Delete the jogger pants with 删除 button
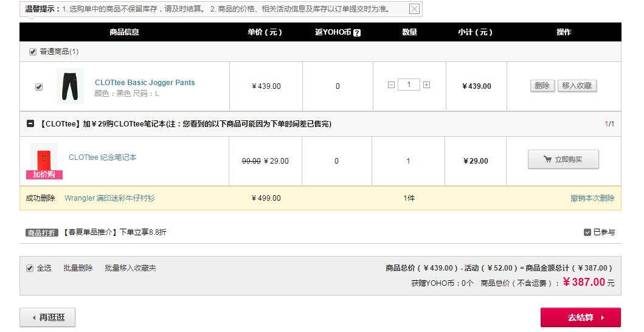 pyautogui.click(x=542, y=86)
